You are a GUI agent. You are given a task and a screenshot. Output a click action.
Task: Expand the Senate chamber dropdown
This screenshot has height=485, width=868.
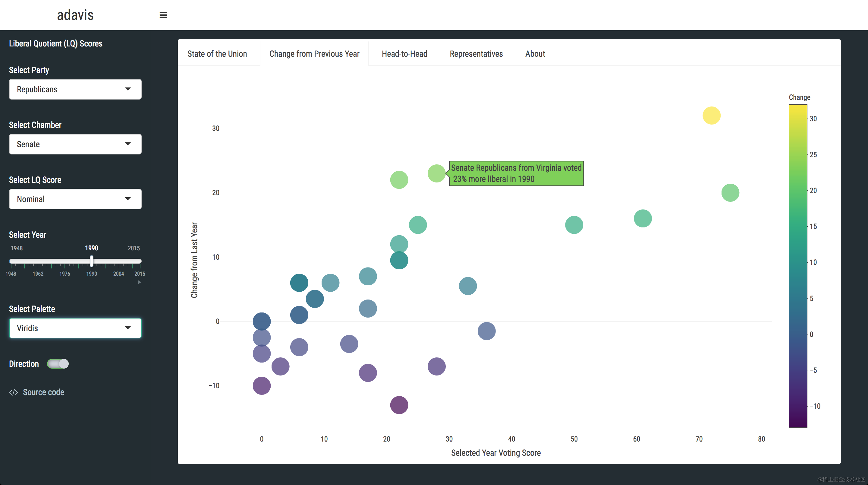click(75, 144)
